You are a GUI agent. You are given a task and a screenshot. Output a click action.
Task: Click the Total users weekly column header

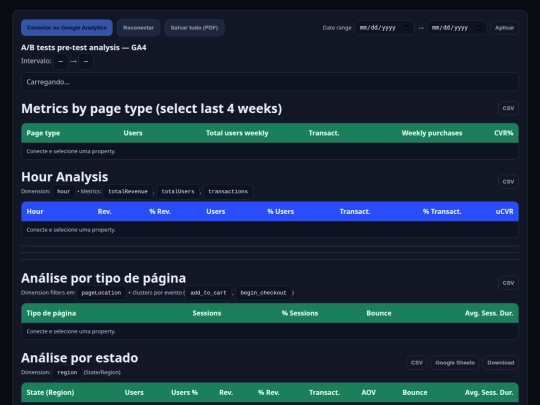point(237,133)
